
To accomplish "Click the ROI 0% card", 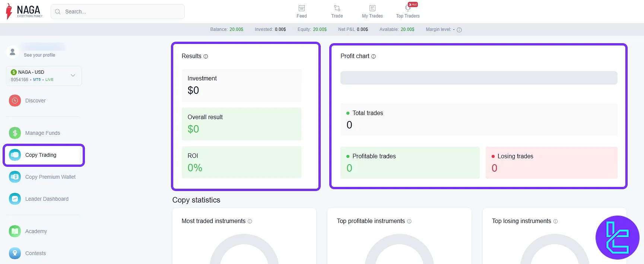I will pos(241,162).
